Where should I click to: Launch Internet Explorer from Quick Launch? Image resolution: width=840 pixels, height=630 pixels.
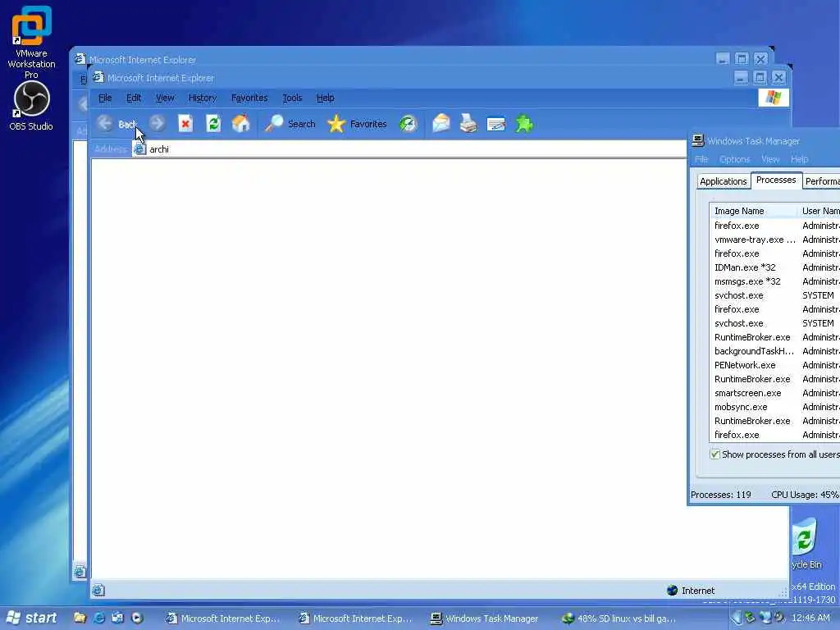coord(99,618)
